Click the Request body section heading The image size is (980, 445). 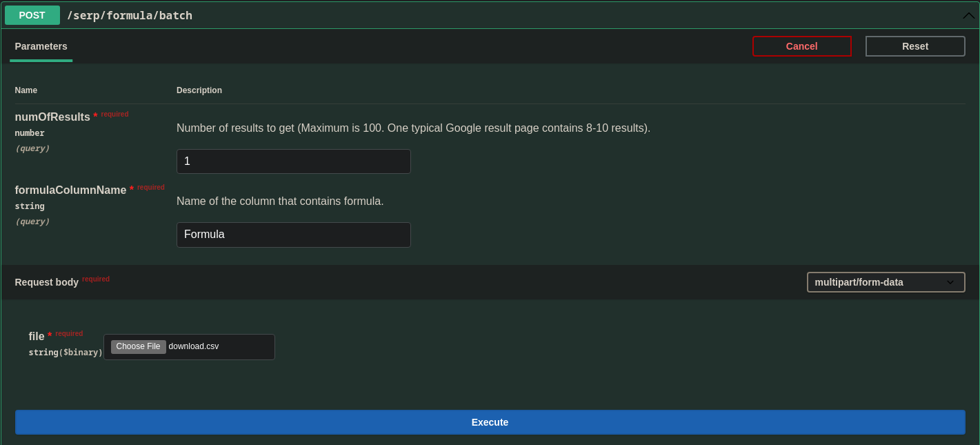pos(47,282)
